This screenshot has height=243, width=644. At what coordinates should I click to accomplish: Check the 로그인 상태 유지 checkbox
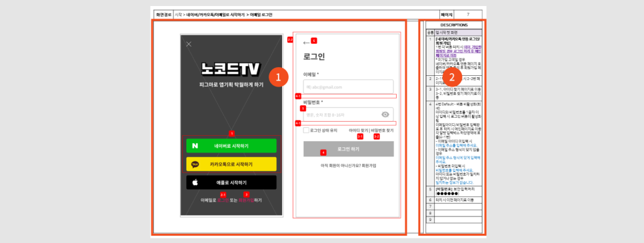pyautogui.click(x=306, y=130)
